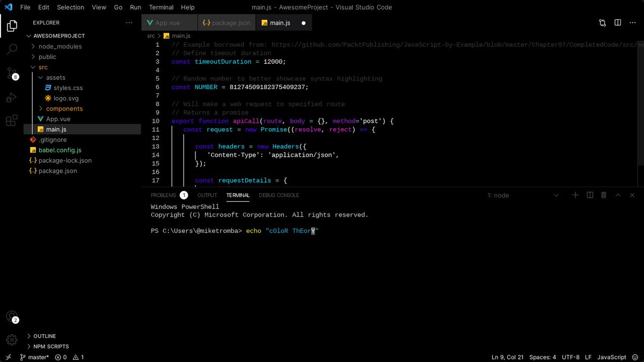
Task: Open the Extensions view icon
Action: click(x=12, y=121)
